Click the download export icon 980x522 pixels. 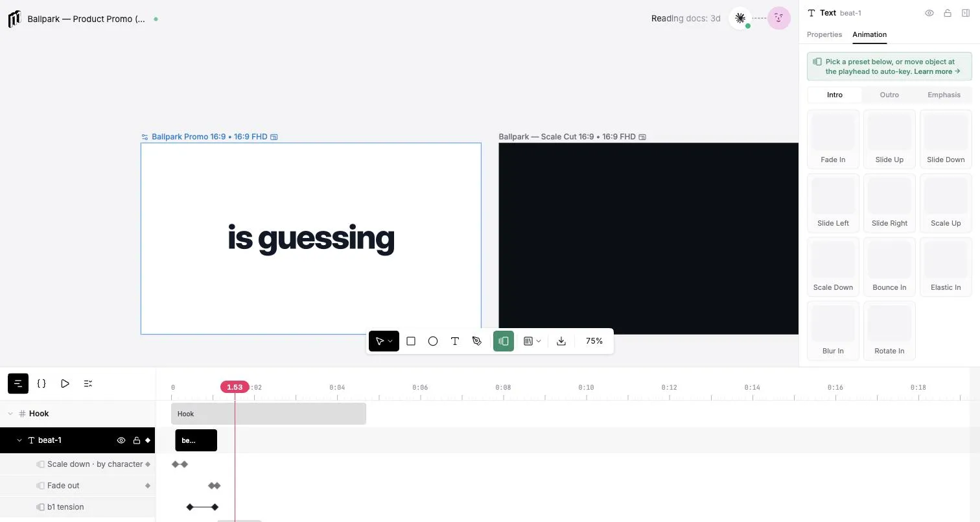coord(561,341)
